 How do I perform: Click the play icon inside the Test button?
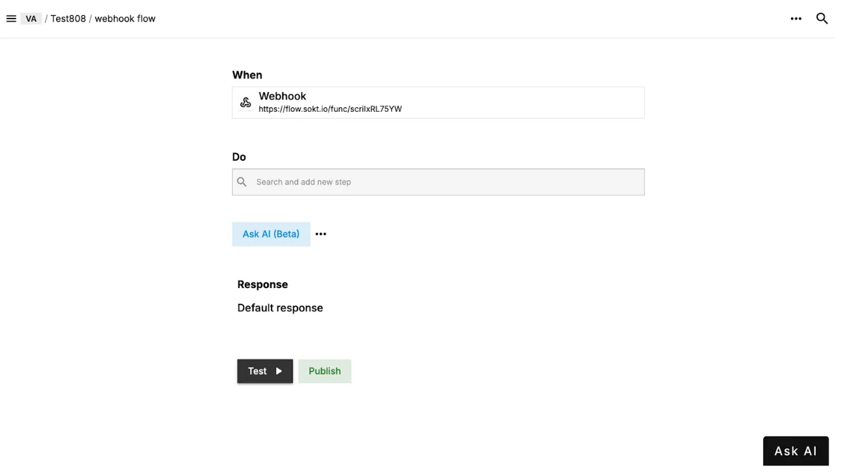pos(280,371)
